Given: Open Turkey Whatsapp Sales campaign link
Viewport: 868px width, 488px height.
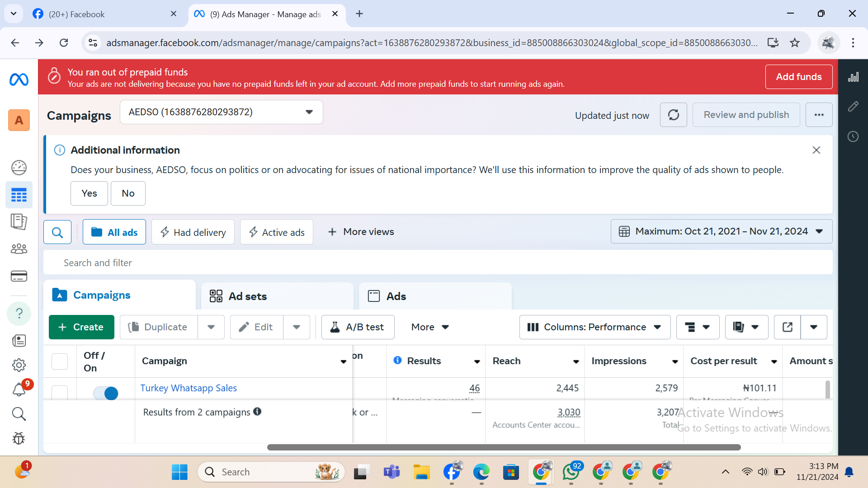Looking at the screenshot, I should [x=189, y=388].
